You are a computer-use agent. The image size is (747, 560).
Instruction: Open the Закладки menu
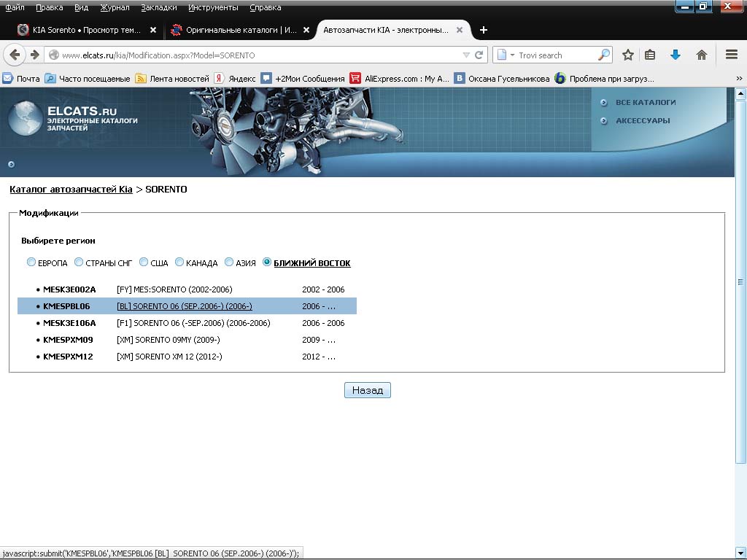point(158,7)
